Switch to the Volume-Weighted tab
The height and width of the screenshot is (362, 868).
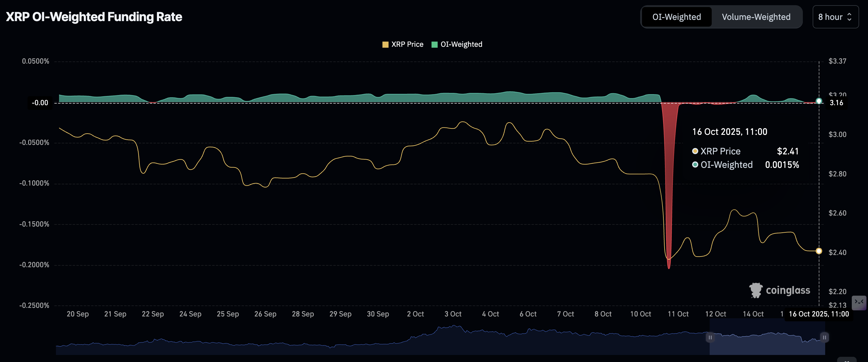point(756,17)
